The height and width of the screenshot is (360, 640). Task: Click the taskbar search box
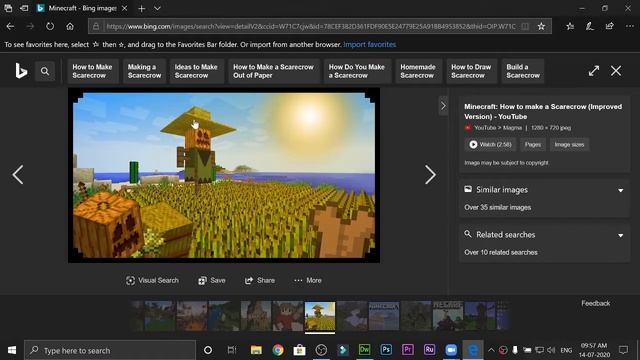tap(110, 350)
